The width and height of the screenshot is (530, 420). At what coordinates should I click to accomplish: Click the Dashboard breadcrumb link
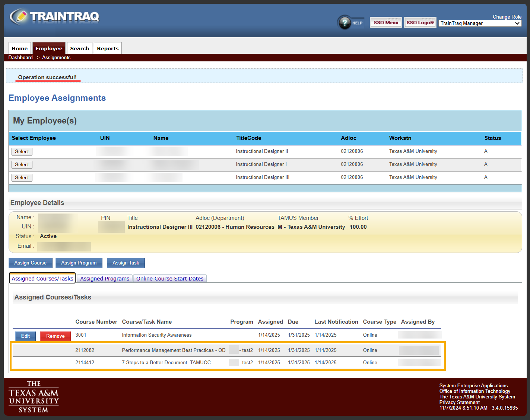point(20,58)
